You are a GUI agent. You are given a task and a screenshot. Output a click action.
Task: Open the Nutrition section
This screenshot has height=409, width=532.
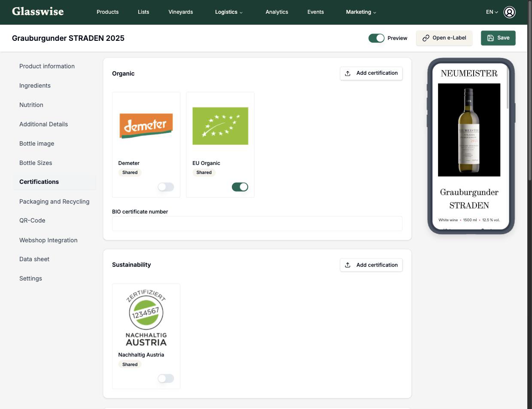[x=31, y=105]
